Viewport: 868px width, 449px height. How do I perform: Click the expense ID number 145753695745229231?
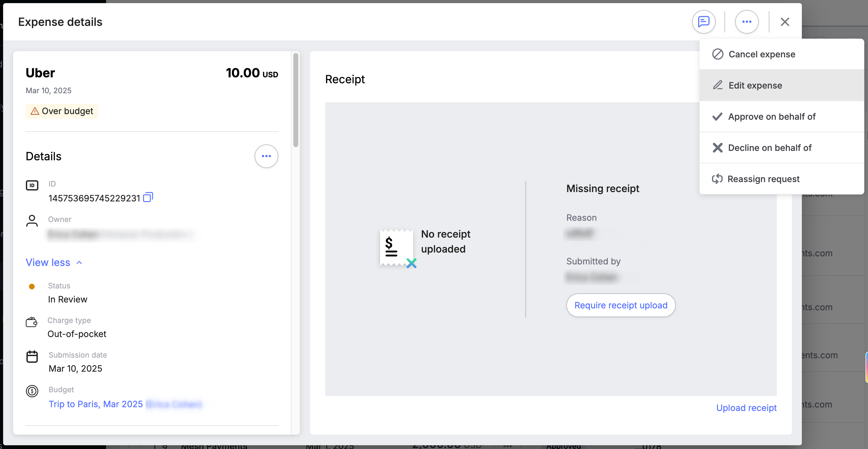(94, 198)
